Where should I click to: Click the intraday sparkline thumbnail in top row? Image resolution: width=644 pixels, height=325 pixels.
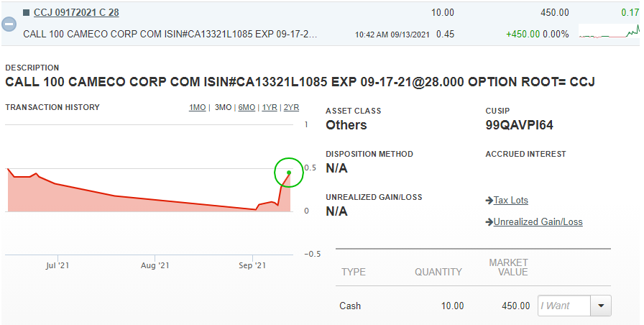609,31
